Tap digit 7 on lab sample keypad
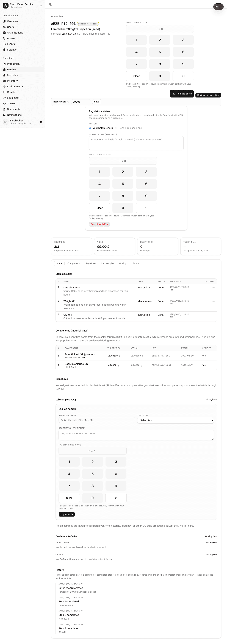The image size is (227, 644). 69,486
